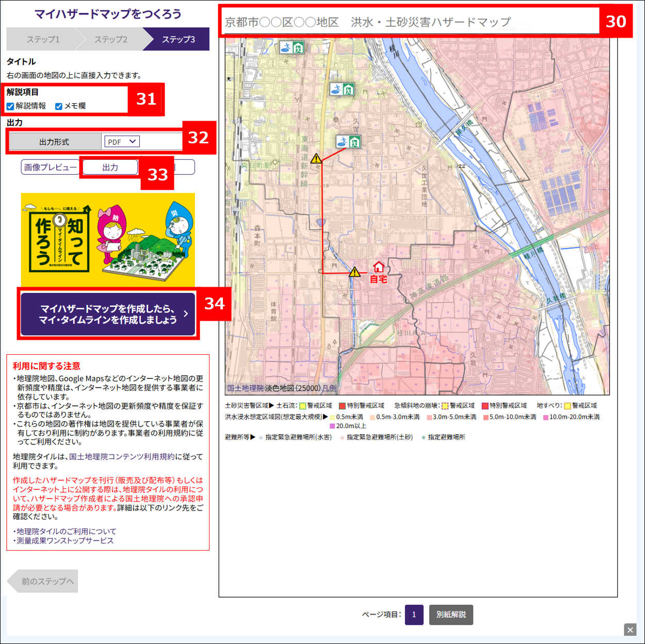Click 向日町駅 label on the map
This screenshot has width=645, height=644.
coord(256,166)
